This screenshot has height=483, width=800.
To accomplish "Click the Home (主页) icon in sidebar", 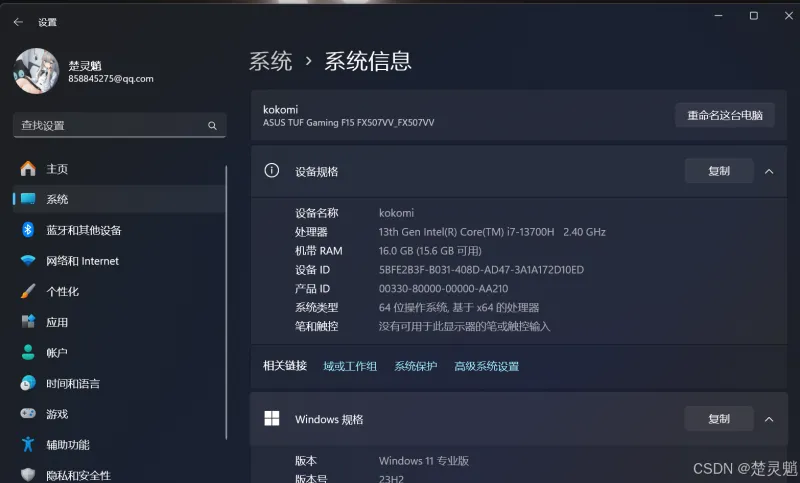I will click(28, 169).
